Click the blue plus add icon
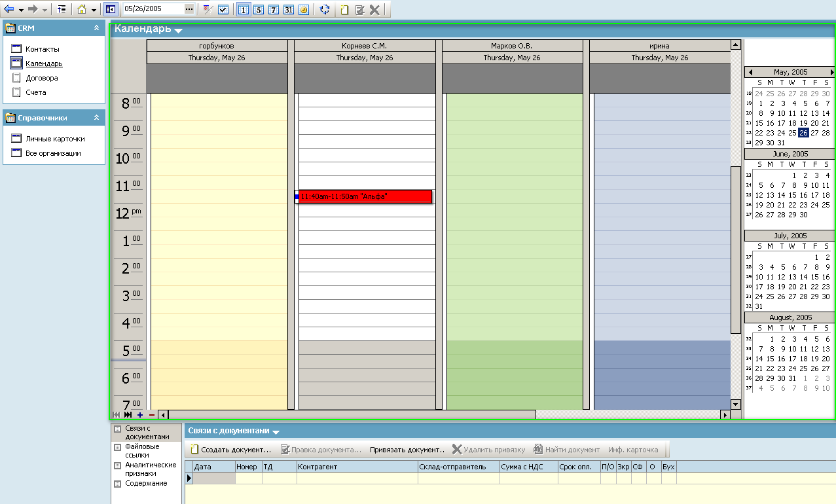This screenshot has height=504, width=836. click(140, 414)
